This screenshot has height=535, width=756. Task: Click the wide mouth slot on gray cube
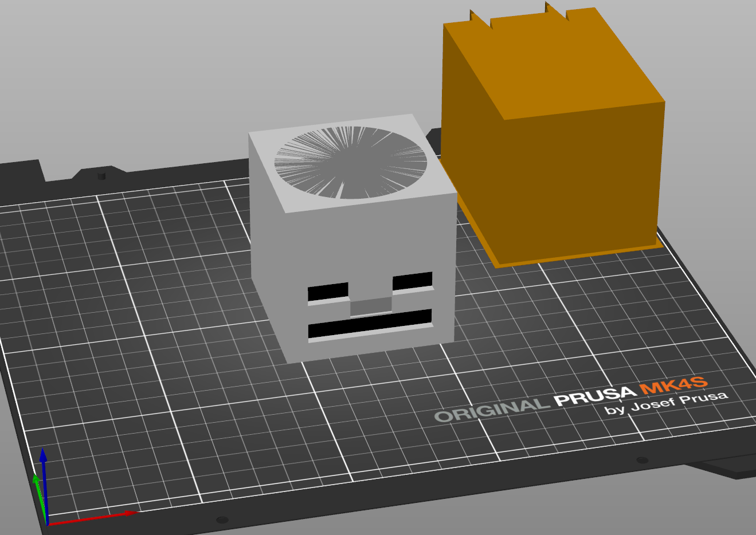tap(370, 325)
